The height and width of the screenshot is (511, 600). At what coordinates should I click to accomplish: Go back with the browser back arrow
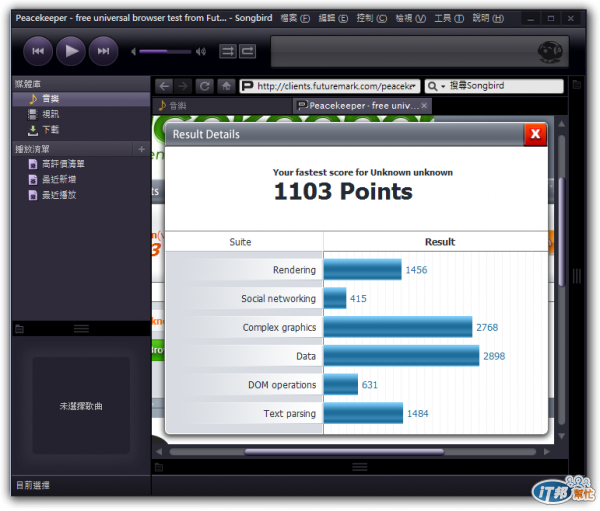point(164,86)
